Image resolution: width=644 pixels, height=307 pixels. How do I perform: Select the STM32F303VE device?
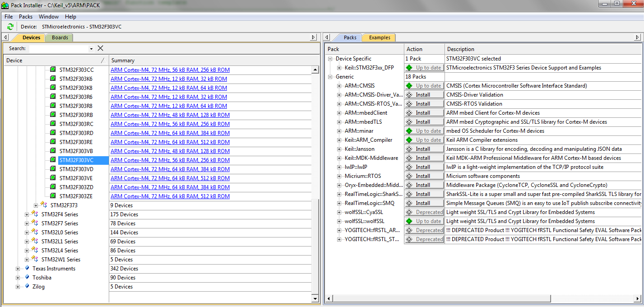point(76,178)
